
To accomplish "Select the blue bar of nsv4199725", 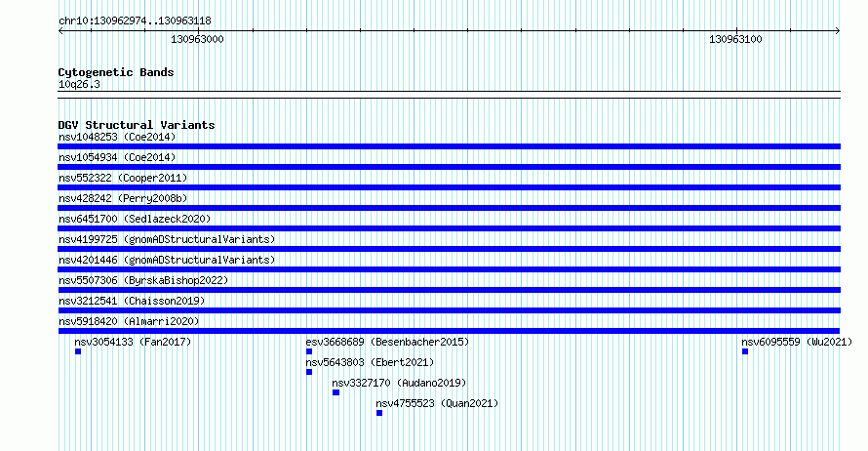I will 449,249.
